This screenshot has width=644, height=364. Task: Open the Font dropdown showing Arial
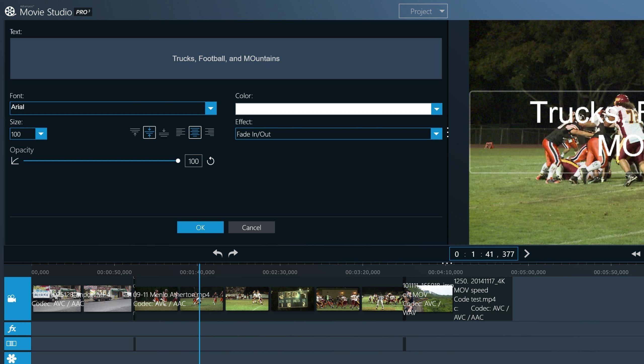click(x=211, y=108)
